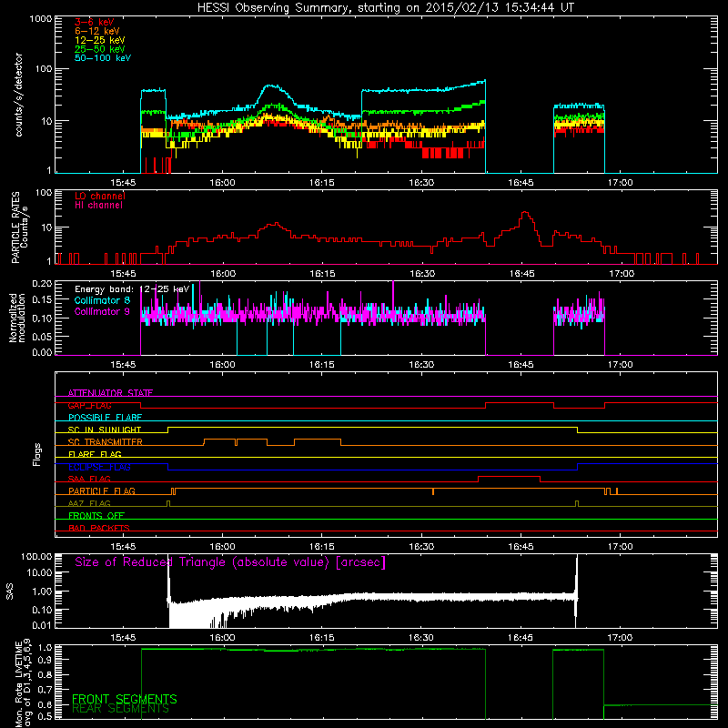
Task: Click the Normalized modulation axis label
Action: (16, 318)
